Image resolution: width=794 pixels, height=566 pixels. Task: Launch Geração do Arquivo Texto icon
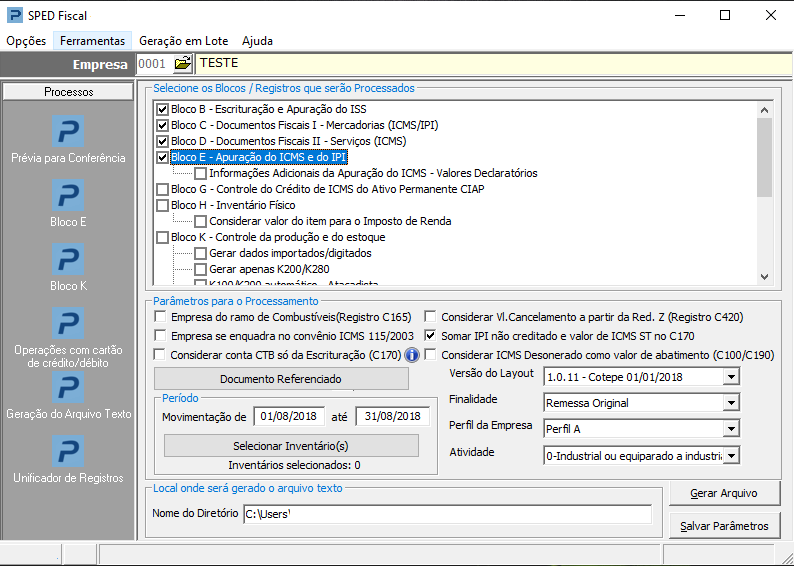(68, 387)
